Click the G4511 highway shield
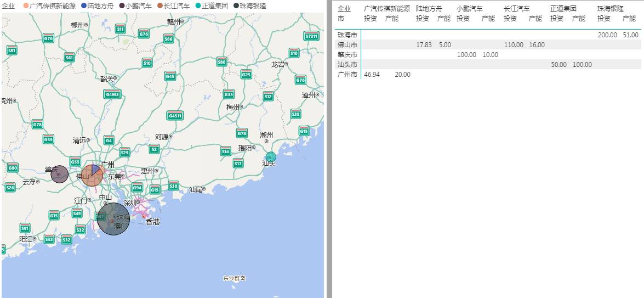The width and height of the screenshot is (644, 298). click(175, 115)
